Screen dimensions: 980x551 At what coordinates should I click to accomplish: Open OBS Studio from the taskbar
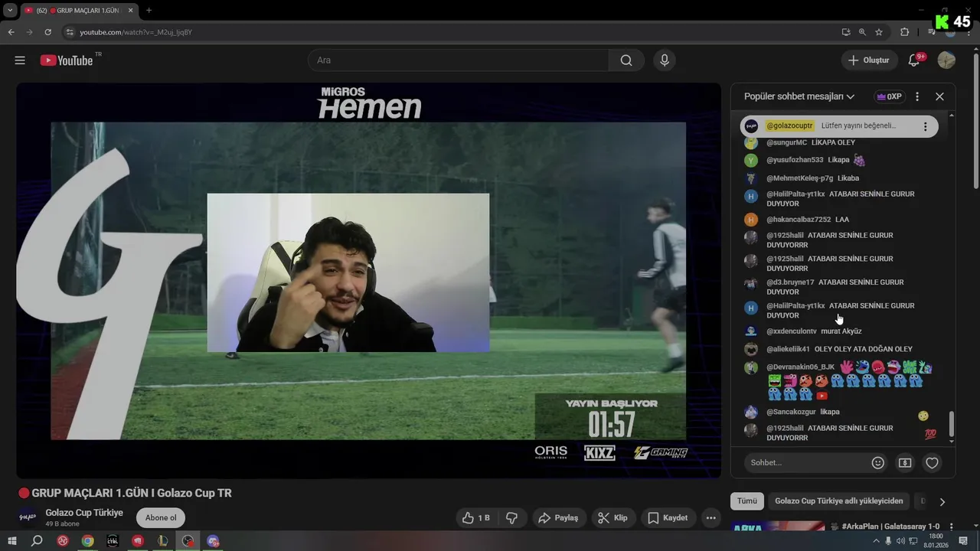[x=188, y=541]
